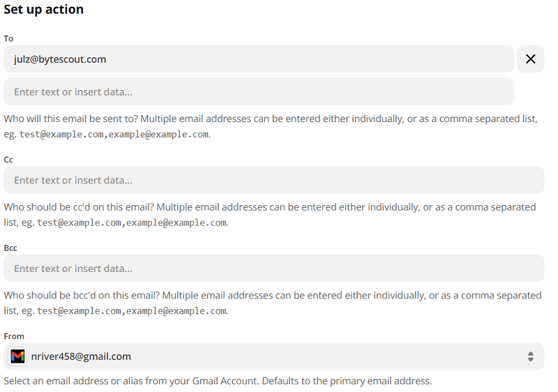Click the 'Who will this email be sent to' help text
The image size is (558, 392).
[x=209, y=119]
